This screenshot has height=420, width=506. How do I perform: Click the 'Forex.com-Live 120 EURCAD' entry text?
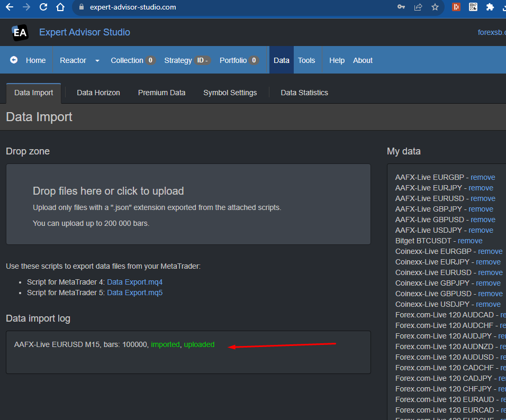[x=445, y=410]
